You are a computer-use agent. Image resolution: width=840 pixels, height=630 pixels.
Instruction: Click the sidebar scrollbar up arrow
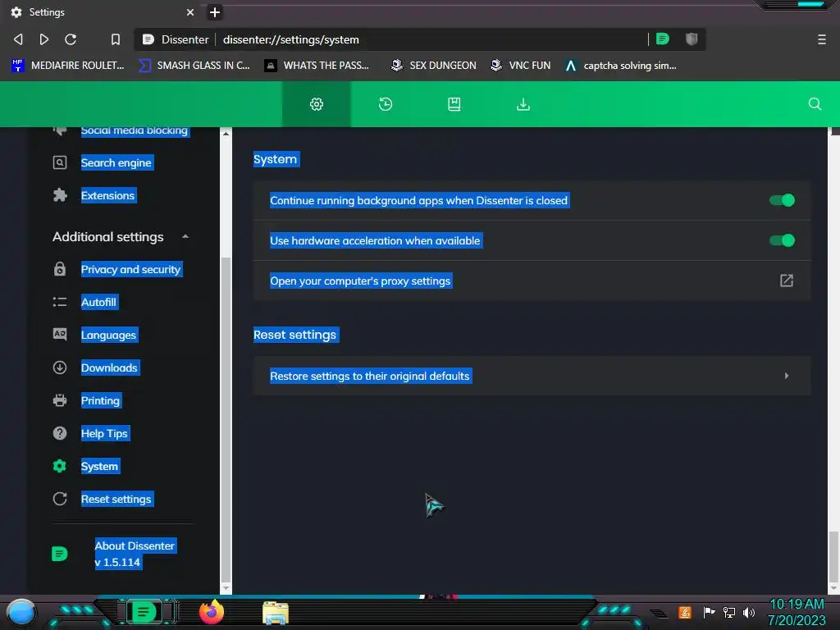pos(226,134)
